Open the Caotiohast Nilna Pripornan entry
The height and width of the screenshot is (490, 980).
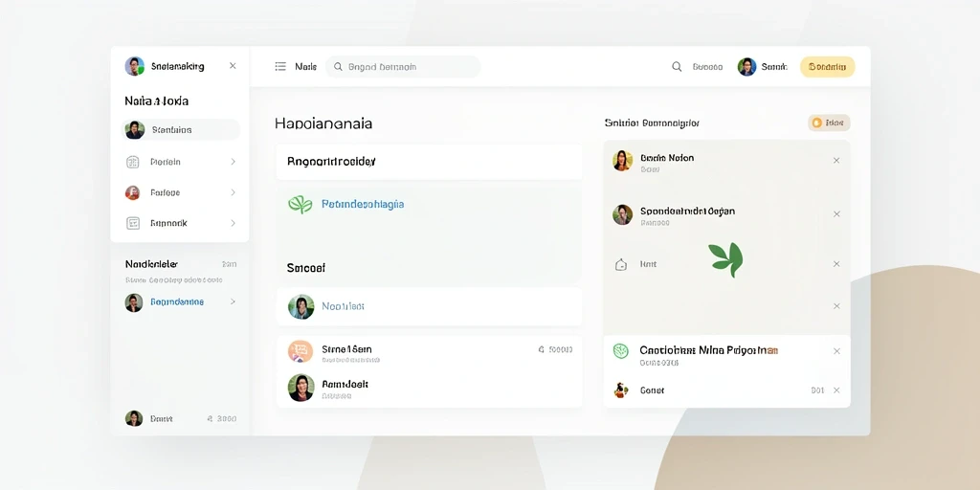coord(709,350)
